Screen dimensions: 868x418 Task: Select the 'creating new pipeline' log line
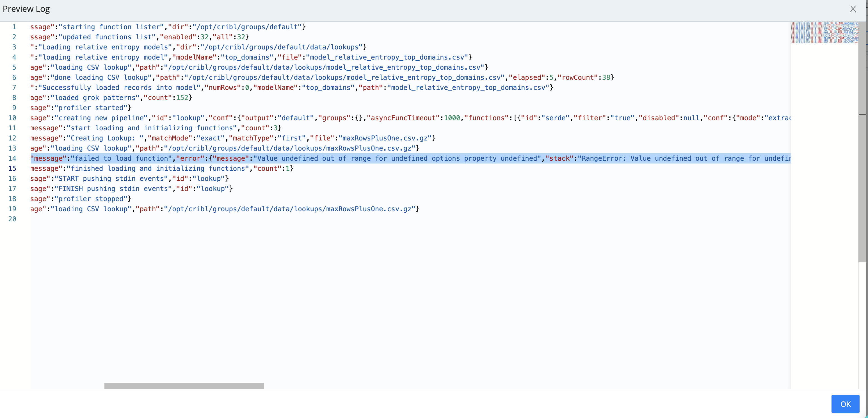coord(101,118)
